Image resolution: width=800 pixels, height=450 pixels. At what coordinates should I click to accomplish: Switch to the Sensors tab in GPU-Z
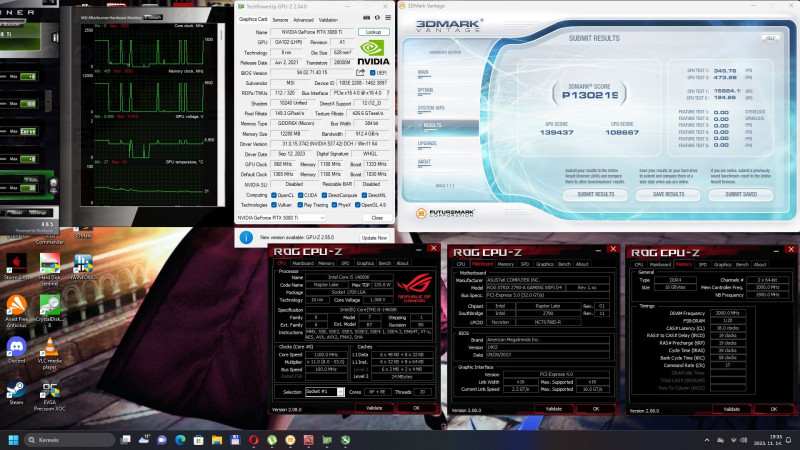280,19
